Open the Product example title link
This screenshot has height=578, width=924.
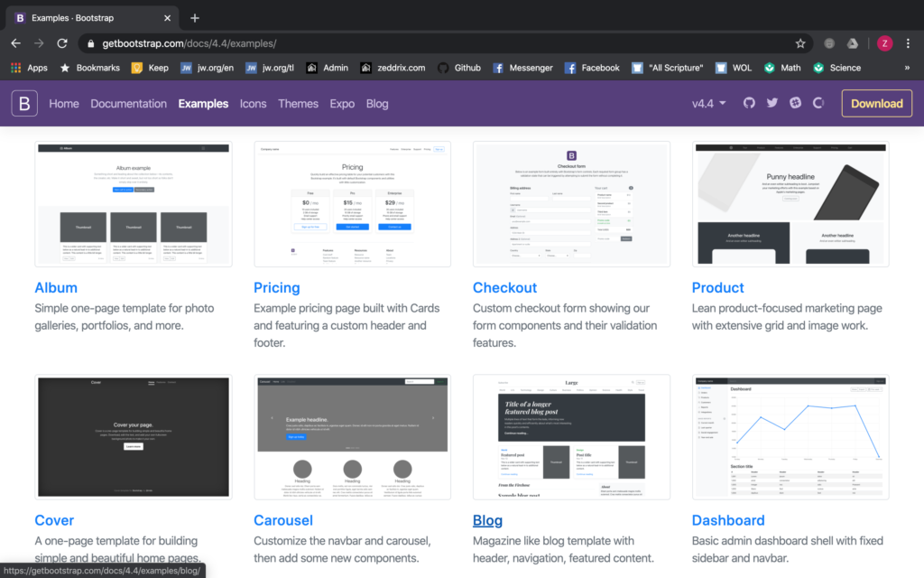coord(717,288)
